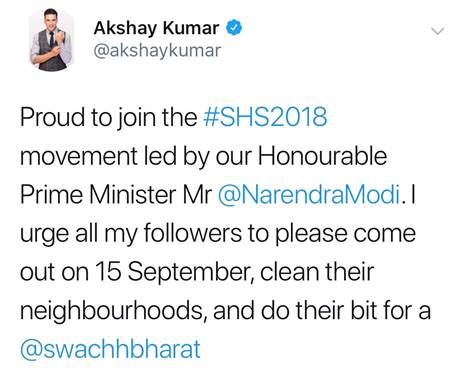Click the tweet line starting 'Proud to join'

click(x=174, y=117)
